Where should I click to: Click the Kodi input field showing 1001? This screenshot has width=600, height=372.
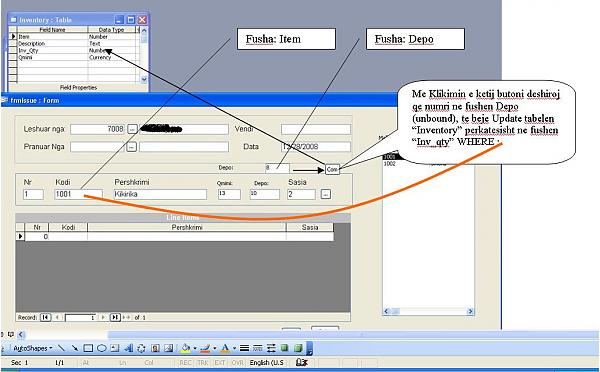tap(78, 194)
